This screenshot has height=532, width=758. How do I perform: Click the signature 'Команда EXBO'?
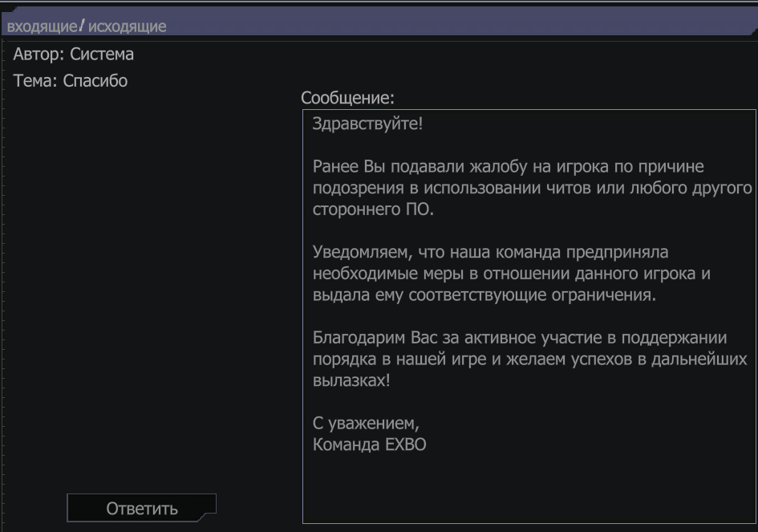tap(369, 445)
